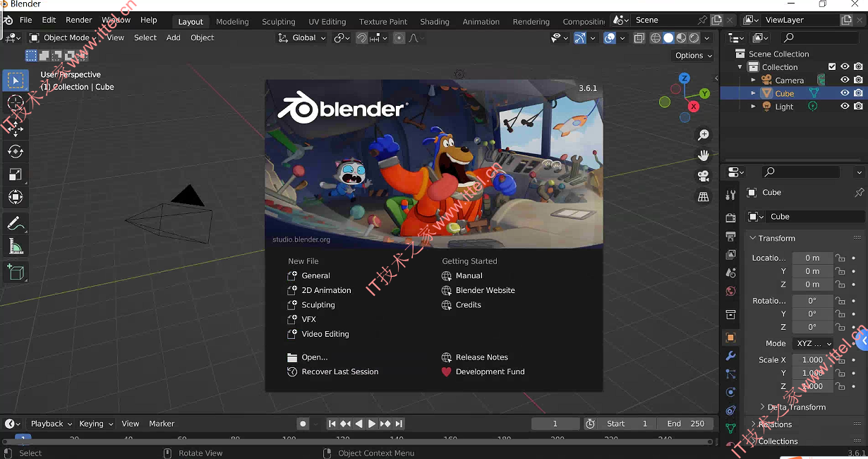Open the Render menu
Viewport: 868px width, 459px height.
point(79,20)
